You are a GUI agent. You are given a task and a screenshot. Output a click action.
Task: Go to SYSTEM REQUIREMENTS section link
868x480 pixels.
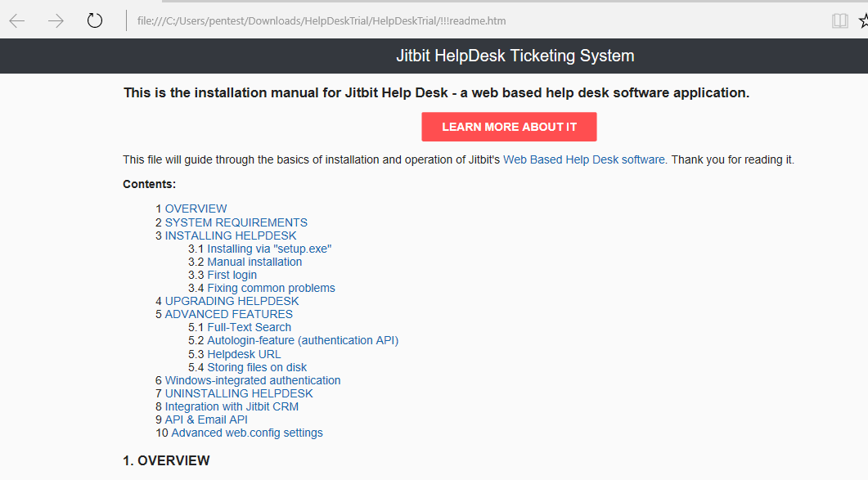coord(236,222)
